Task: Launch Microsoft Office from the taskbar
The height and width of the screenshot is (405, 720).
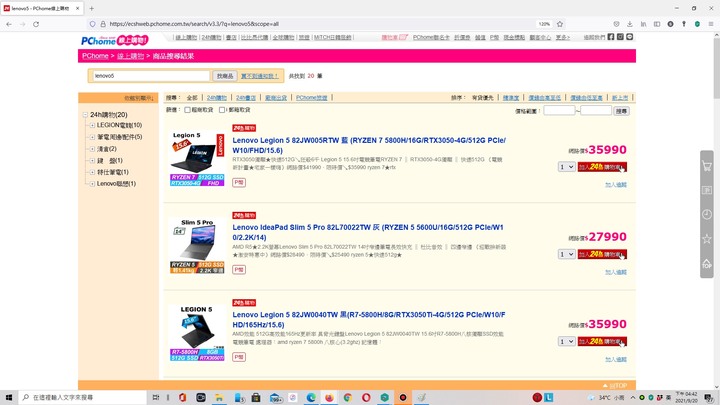Action: pyautogui.click(x=182, y=397)
